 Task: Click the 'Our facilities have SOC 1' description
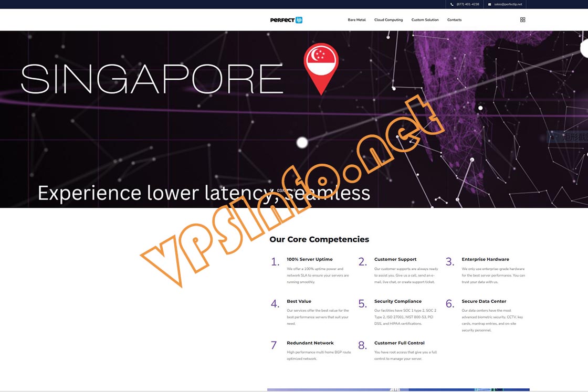(405, 317)
